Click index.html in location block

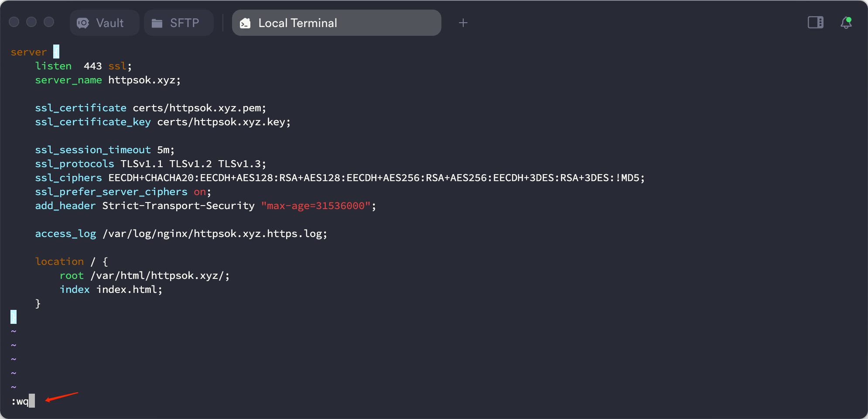coord(129,289)
